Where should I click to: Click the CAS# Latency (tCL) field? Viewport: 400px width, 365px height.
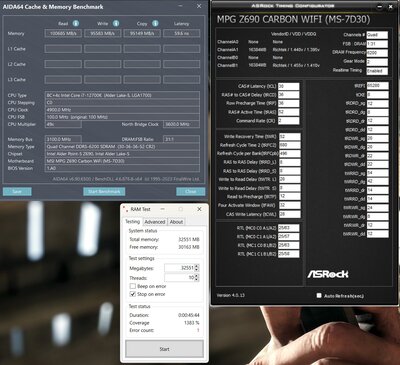pos(288,86)
